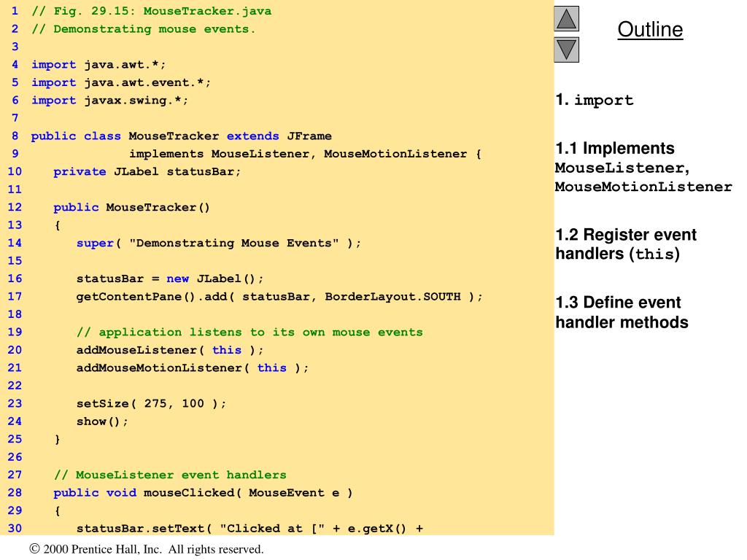Click 'addMouseMotionListener( this );' on line 21
Image resolution: width=747 pixels, height=560 pixels.
(193, 367)
